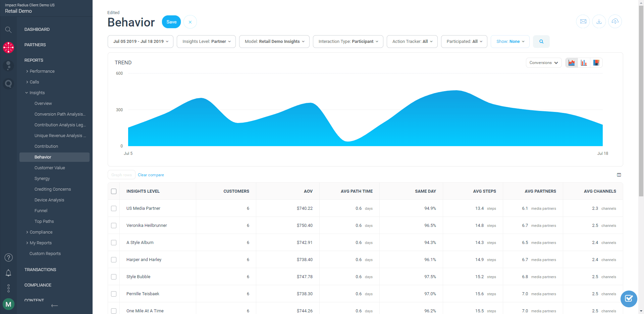Tick the Style Bubble row checkbox

[114, 277]
